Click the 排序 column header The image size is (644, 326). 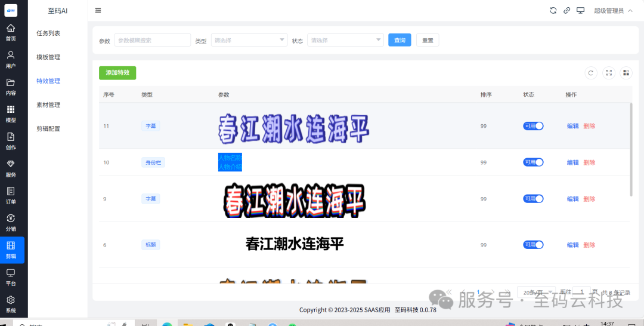(486, 94)
